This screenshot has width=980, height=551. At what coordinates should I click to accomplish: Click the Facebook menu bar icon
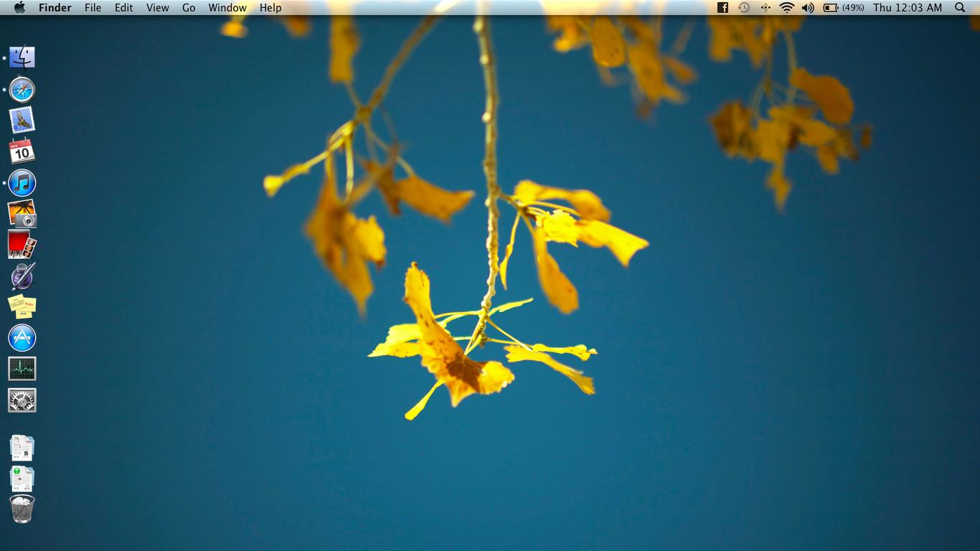coord(722,8)
